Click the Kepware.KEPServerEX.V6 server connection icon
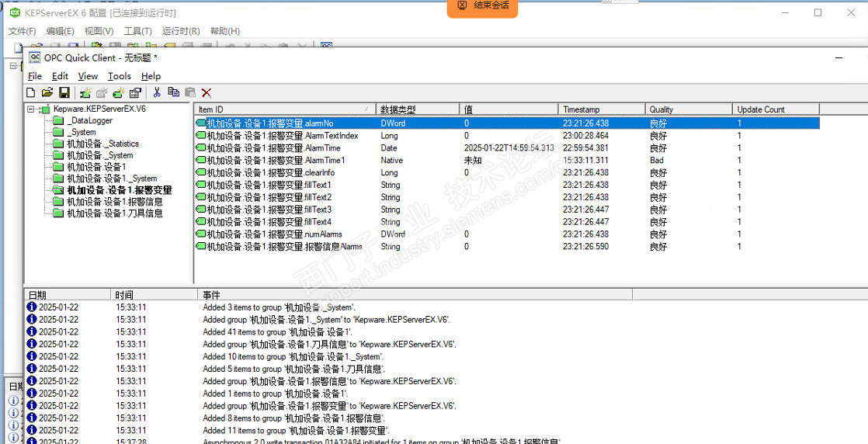 click(47, 109)
